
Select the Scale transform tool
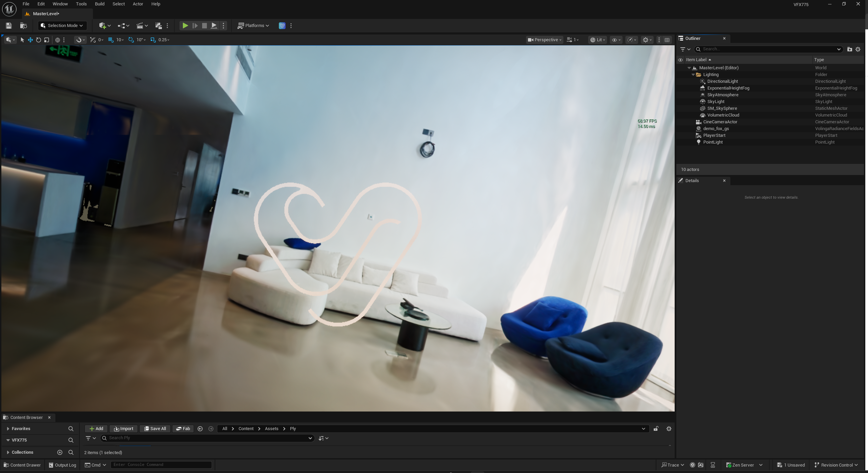tap(47, 40)
